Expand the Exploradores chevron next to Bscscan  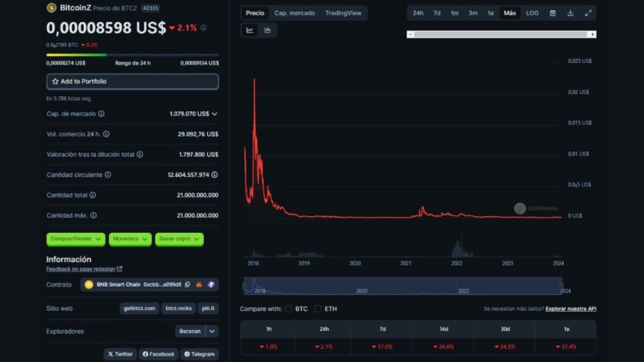212,331
